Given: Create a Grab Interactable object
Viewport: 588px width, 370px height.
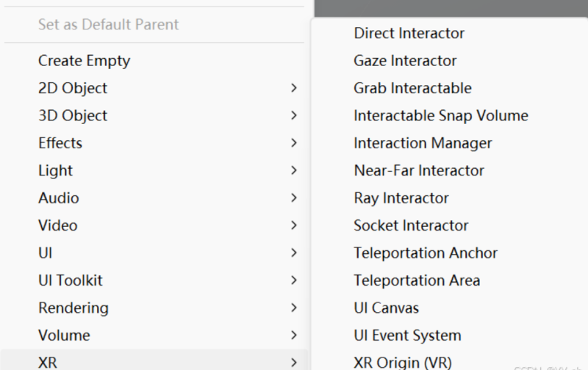Looking at the screenshot, I should pos(412,88).
